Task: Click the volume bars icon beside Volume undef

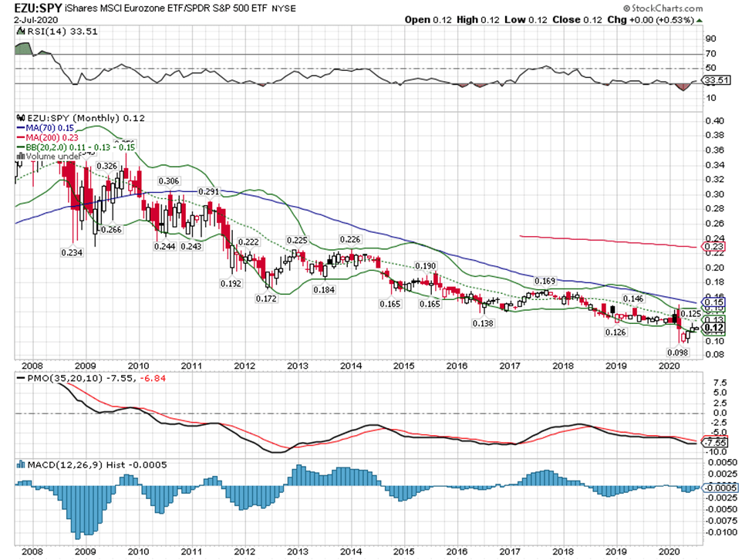Action: 21,157
